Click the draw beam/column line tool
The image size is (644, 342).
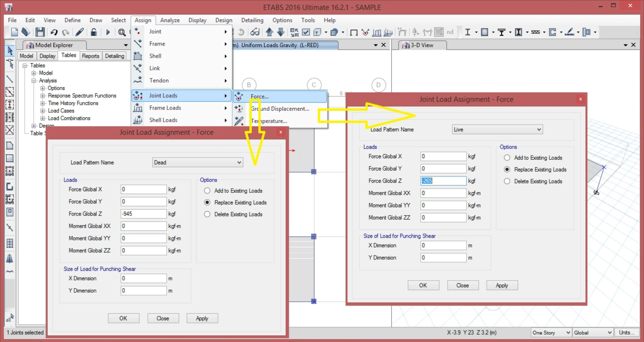click(x=10, y=79)
